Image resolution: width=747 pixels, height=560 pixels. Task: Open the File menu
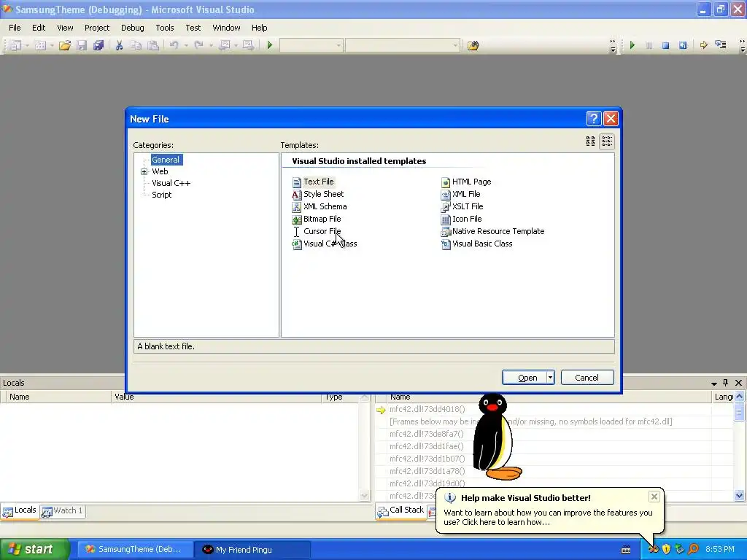coord(15,28)
